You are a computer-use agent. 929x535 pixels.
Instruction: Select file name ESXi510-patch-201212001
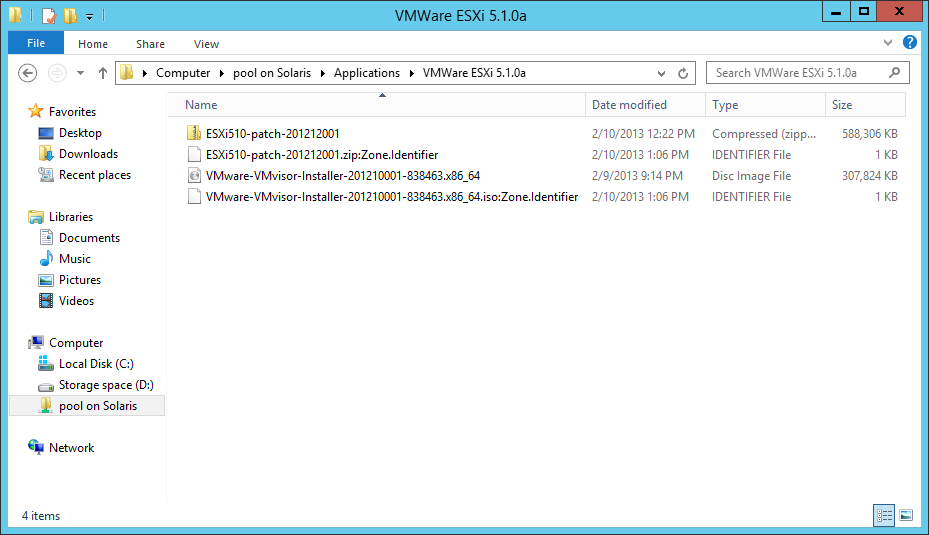pyautogui.click(x=273, y=134)
